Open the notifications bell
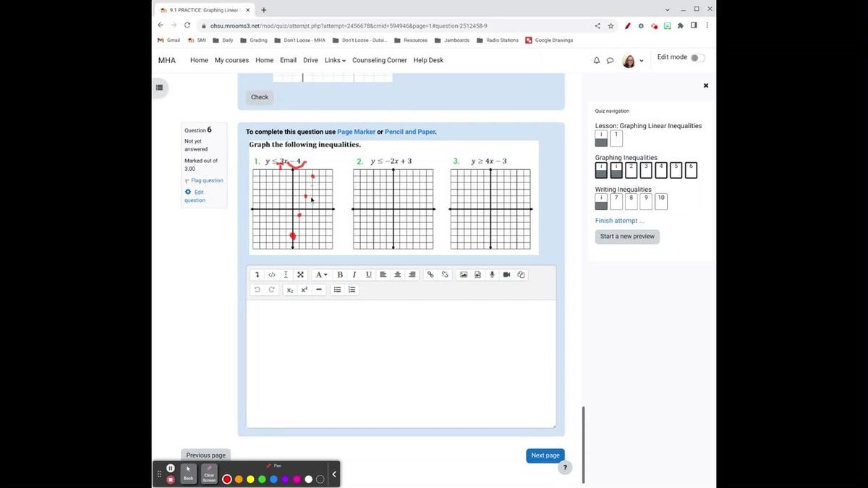Image resolution: width=868 pixels, height=488 pixels. pyautogui.click(x=597, y=61)
